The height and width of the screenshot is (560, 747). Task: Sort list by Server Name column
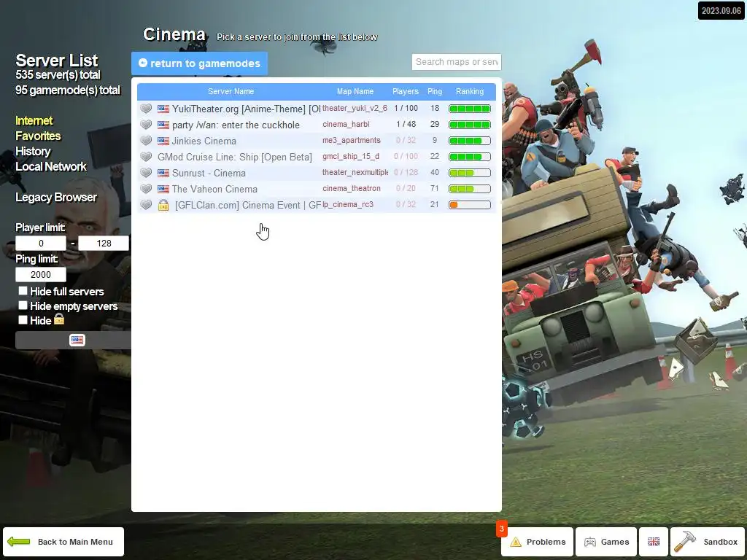click(x=231, y=91)
